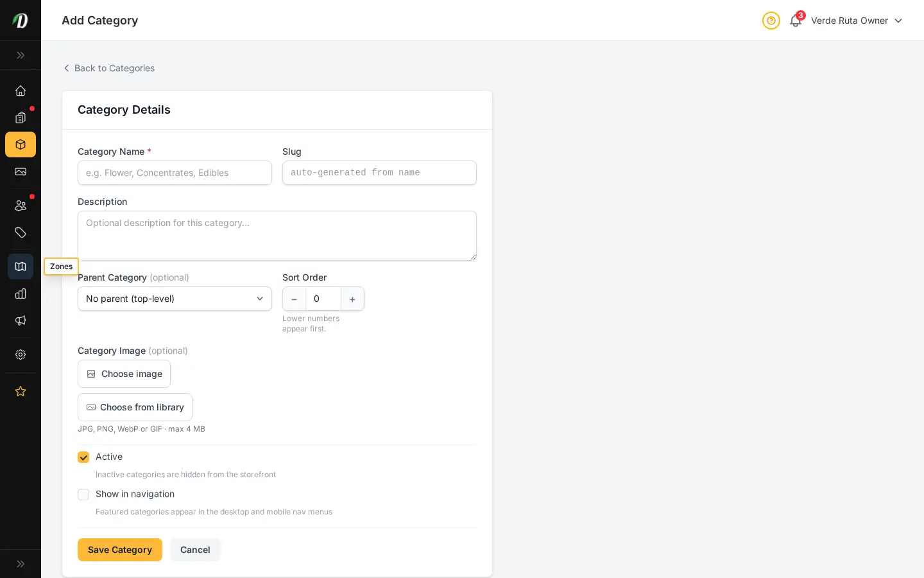Open the clipboard orders icon in the sidebar

pos(21,118)
